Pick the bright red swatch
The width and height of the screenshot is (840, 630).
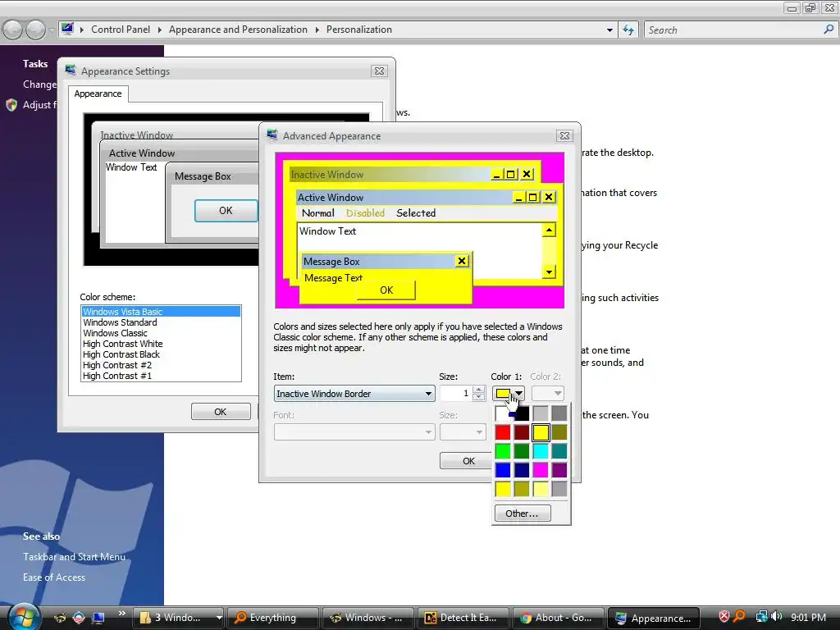coord(503,432)
